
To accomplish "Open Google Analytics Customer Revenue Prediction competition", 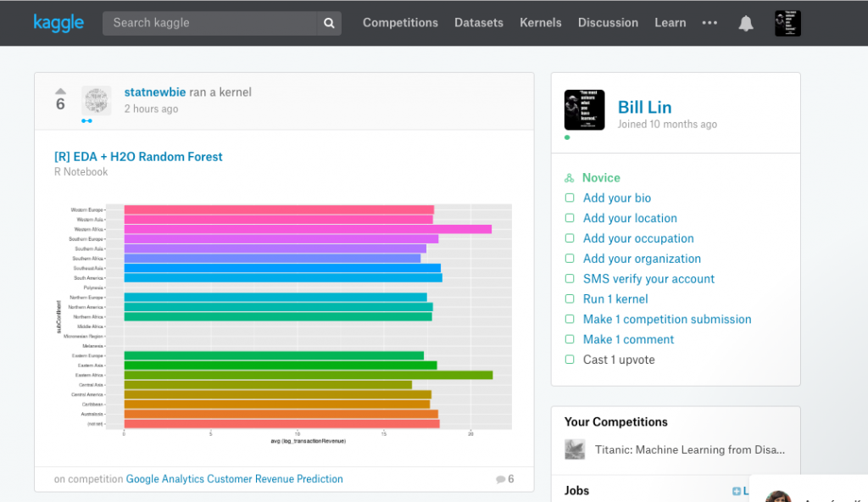I will [235, 479].
